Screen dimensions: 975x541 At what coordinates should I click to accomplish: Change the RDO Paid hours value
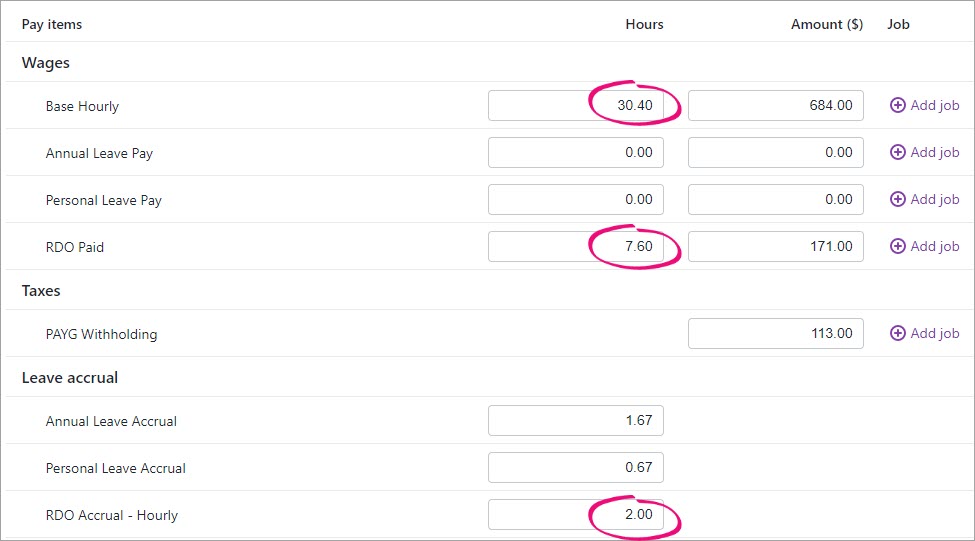tap(575, 246)
